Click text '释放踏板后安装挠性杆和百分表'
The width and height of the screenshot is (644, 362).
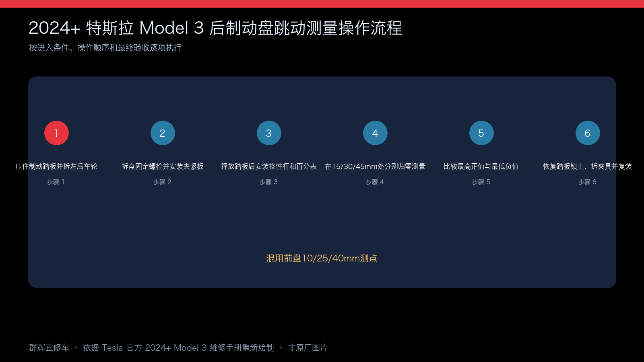pos(269,167)
